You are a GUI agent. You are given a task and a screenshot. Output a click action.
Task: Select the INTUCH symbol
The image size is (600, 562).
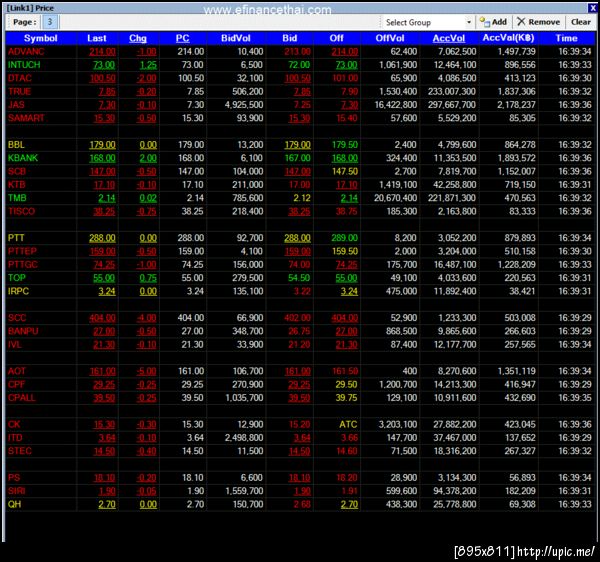(24, 65)
